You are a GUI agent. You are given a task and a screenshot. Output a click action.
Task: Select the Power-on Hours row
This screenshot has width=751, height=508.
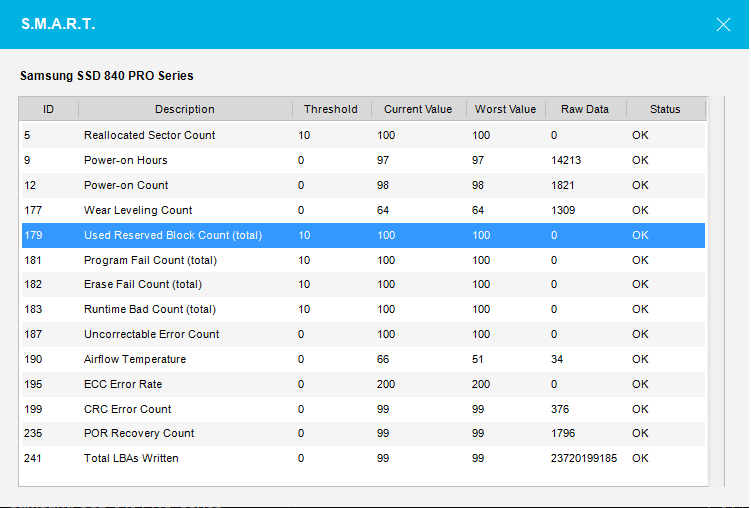(x=363, y=160)
